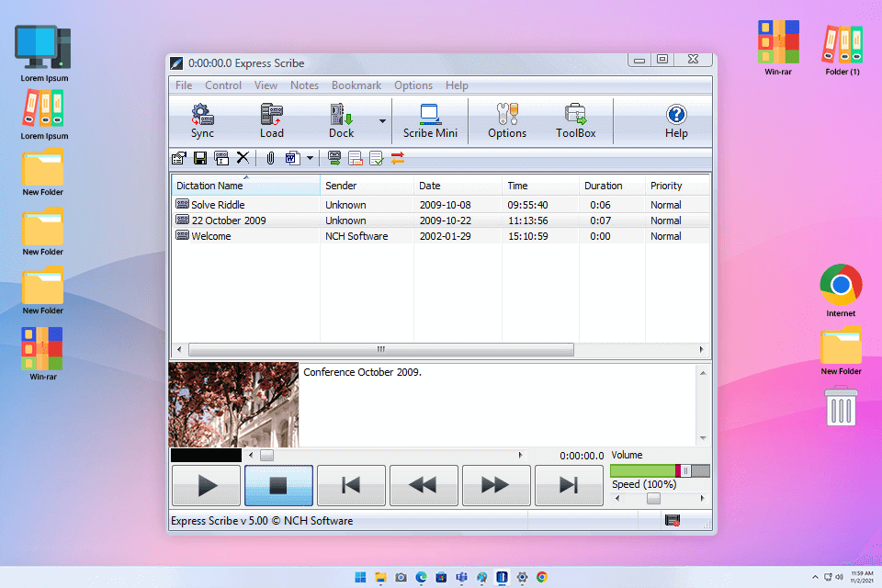The height and width of the screenshot is (588, 882).
Task: Open the Load dictation tool
Action: pos(272,120)
